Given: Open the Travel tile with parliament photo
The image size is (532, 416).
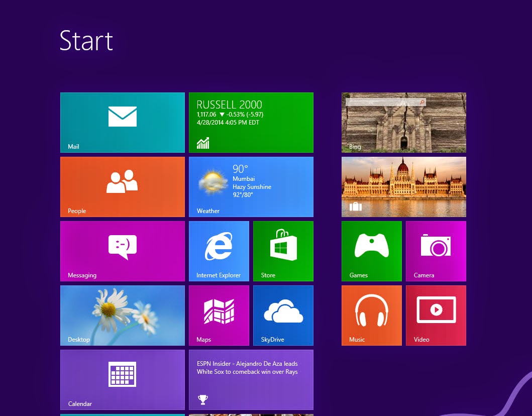Looking at the screenshot, I should (404, 186).
